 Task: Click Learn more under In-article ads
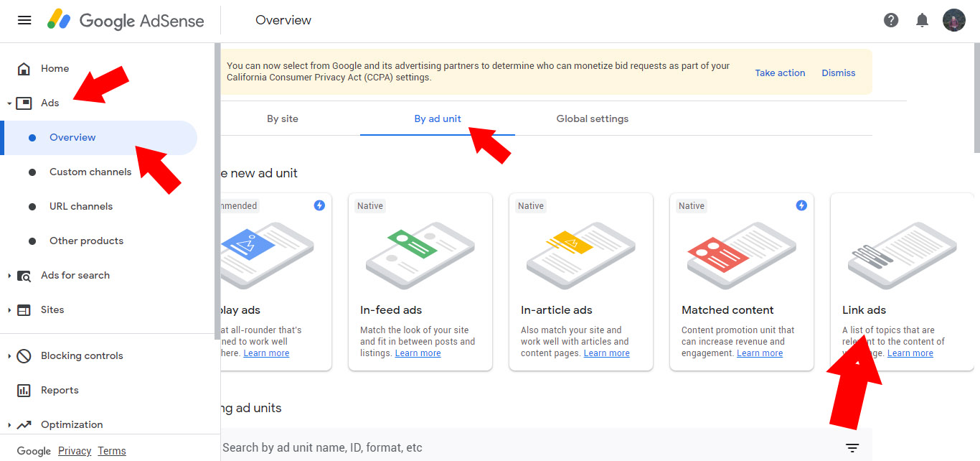(x=606, y=353)
